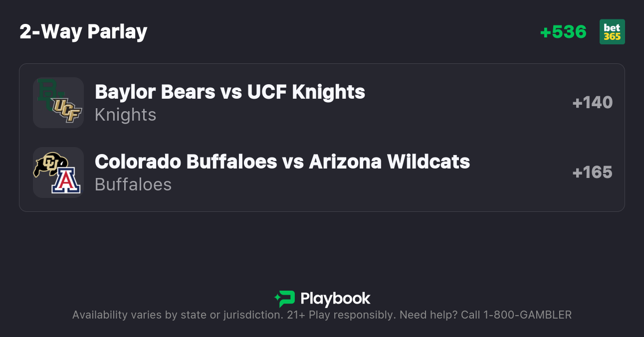The image size is (644, 337).
Task: Click the 1-800-GAMBLER helpline number
Action: coord(527,315)
